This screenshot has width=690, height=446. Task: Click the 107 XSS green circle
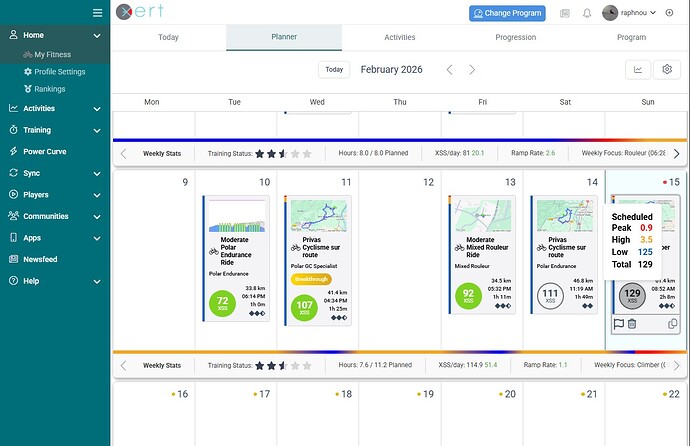[305, 307]
